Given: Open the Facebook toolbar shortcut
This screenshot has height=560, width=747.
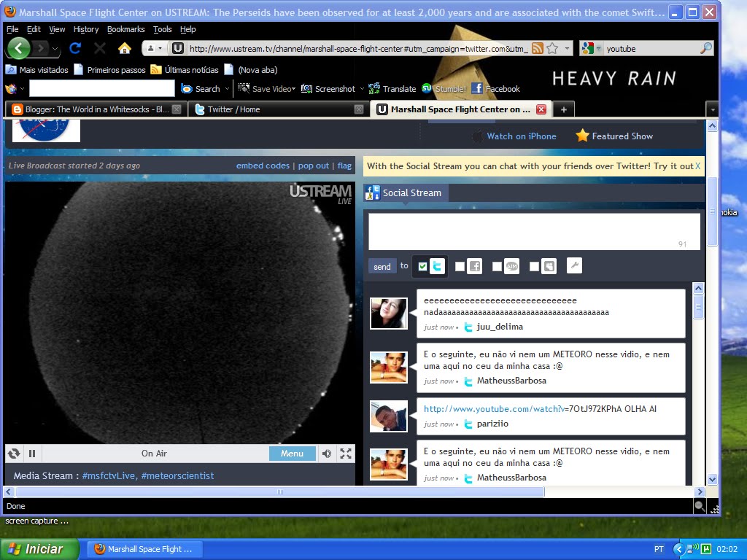Looking at the screenshot, I should point(495,88).
